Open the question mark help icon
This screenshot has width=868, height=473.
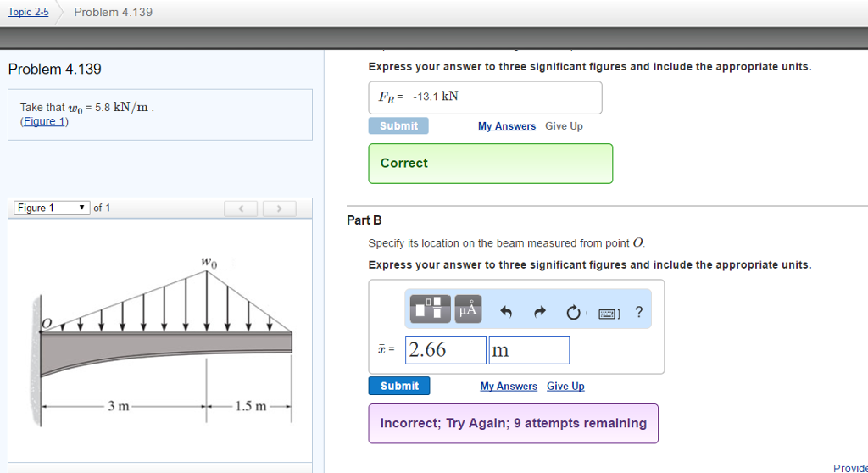[x=638, y=312]
